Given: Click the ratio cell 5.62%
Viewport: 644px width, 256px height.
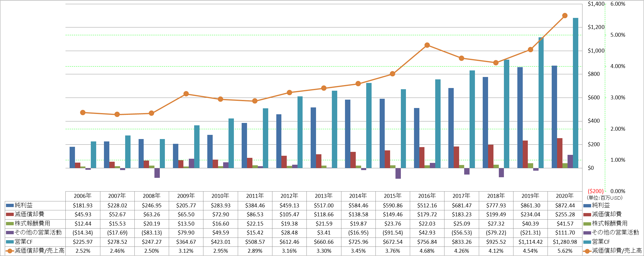Looking at the screenshot, I should pyautogui.click(x=565, y=251).
